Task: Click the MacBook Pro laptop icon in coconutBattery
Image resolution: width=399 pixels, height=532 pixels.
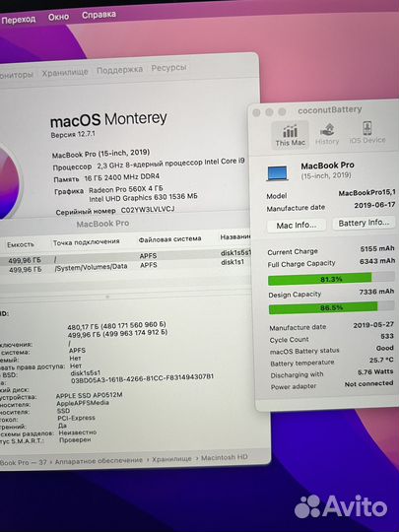Action: coord(278,173)
